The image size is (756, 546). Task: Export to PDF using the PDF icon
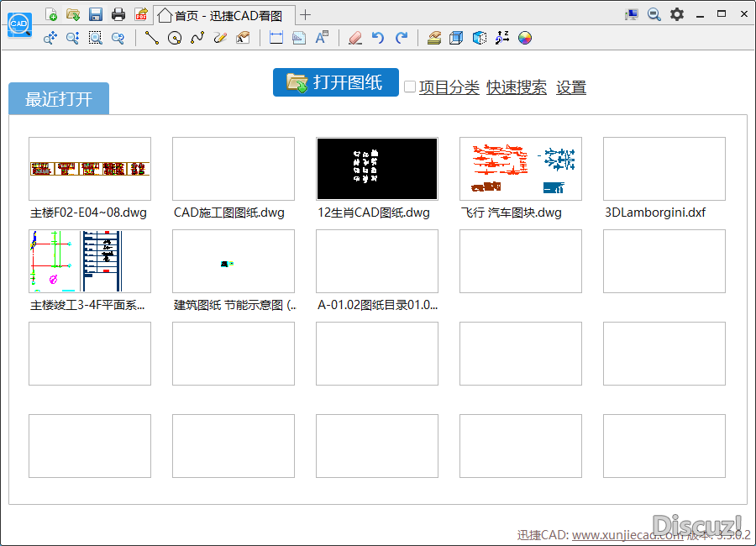[141, 14]
